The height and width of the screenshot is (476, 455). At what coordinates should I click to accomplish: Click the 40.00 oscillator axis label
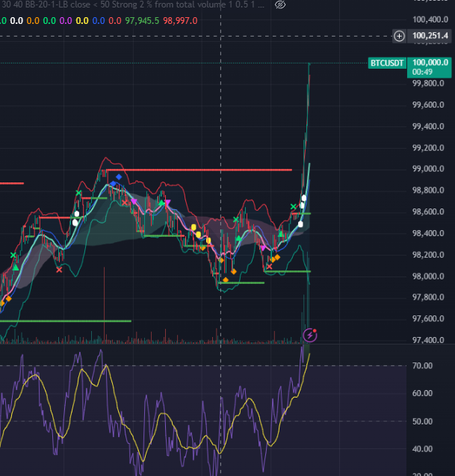(422, 449)
